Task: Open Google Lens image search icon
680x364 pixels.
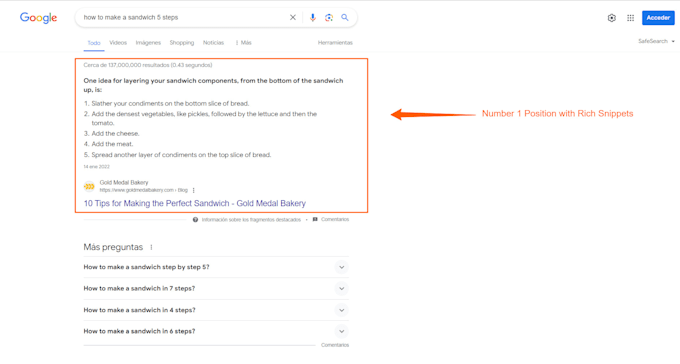Action: [329, 17]
